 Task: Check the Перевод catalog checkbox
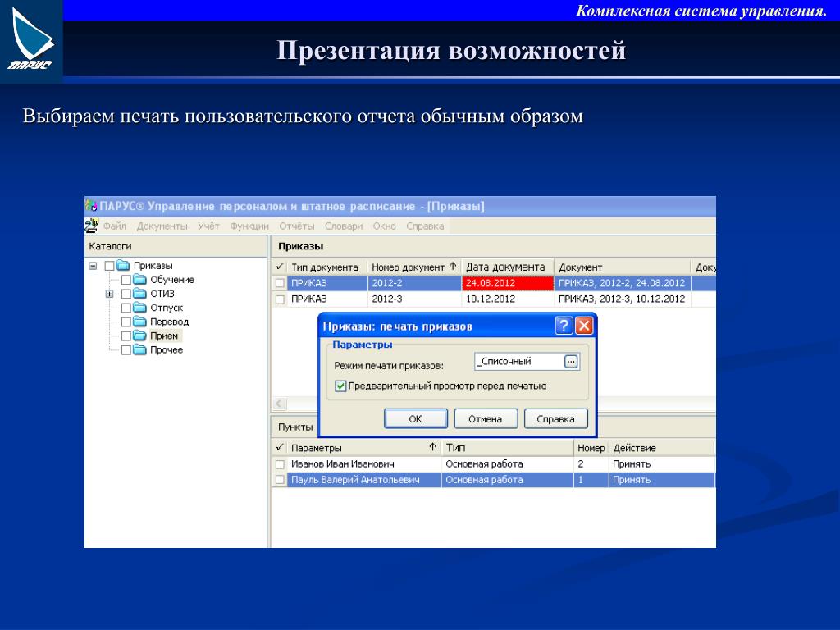[126, 322]
